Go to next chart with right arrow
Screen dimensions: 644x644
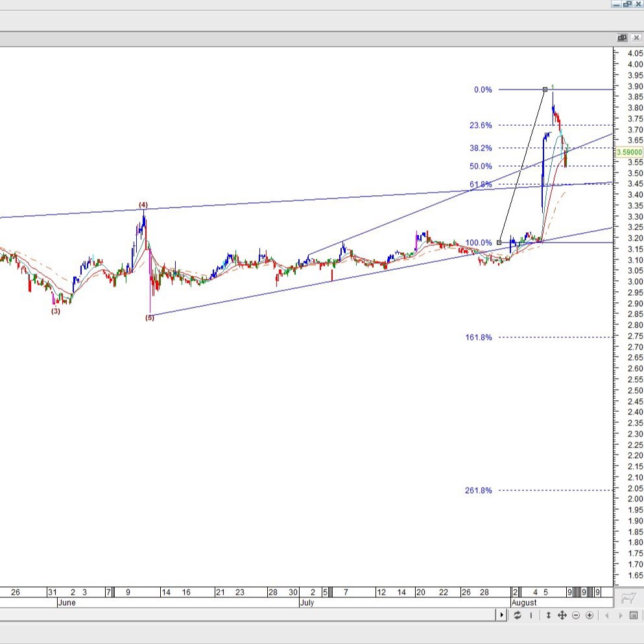[621, 615]
